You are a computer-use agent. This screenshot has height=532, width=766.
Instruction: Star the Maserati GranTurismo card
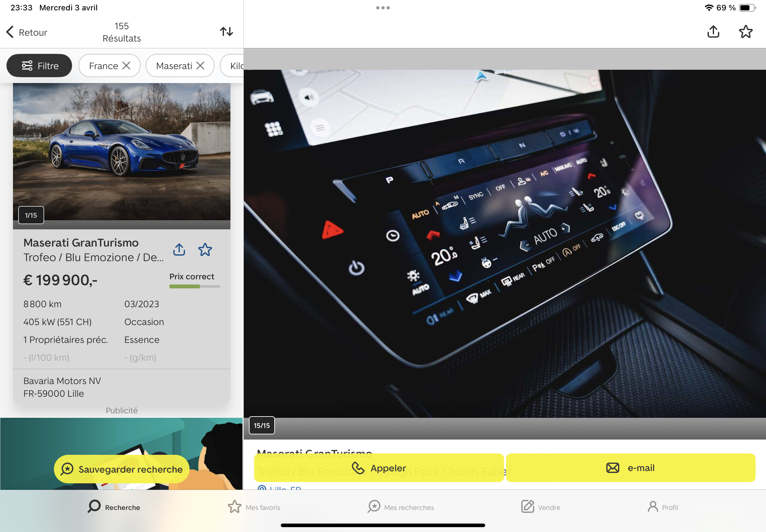click(205, 249)
